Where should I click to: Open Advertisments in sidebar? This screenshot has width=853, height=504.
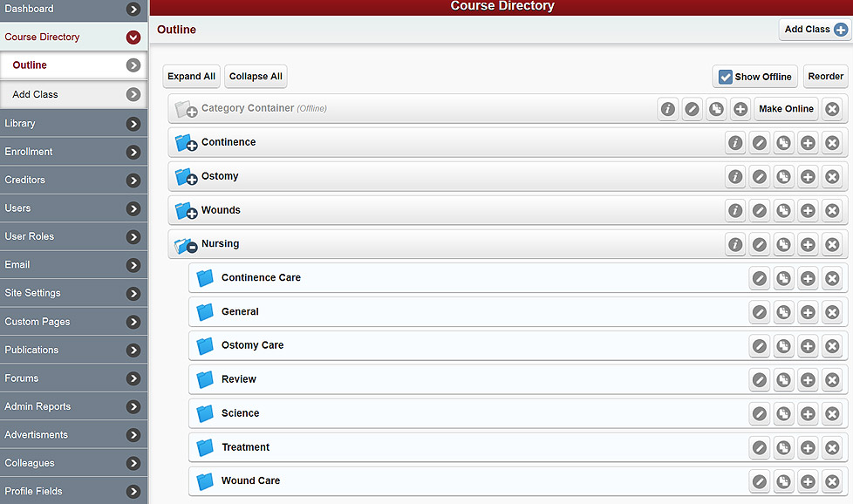click(x=73, y=435)
